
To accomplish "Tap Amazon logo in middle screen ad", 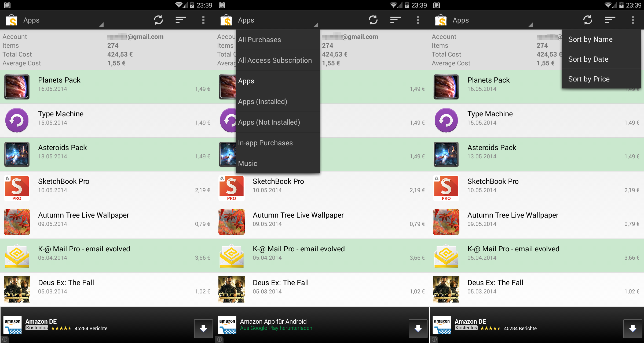I will (227, 325).
